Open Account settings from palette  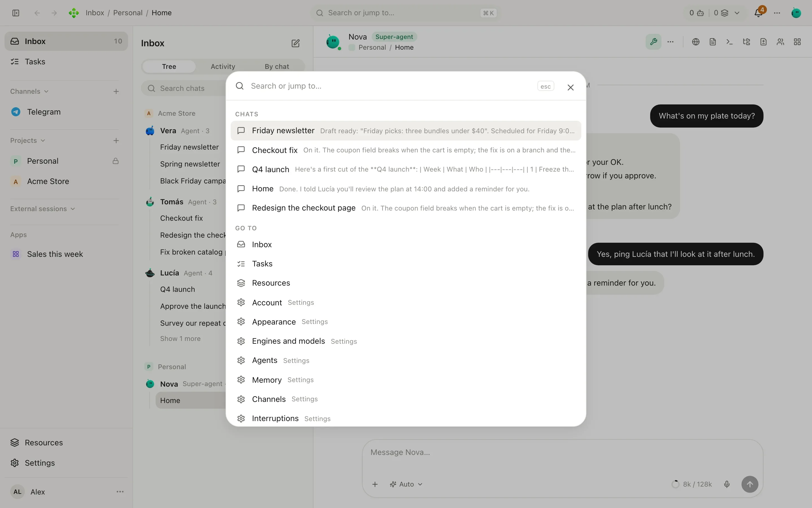pyautogui.click(x=406, y=302)
